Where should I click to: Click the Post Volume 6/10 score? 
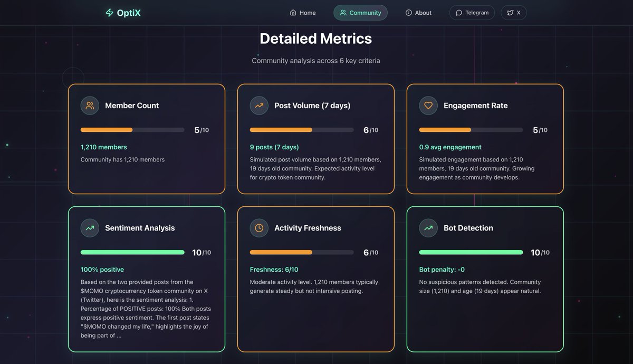[x=371, y=130]
